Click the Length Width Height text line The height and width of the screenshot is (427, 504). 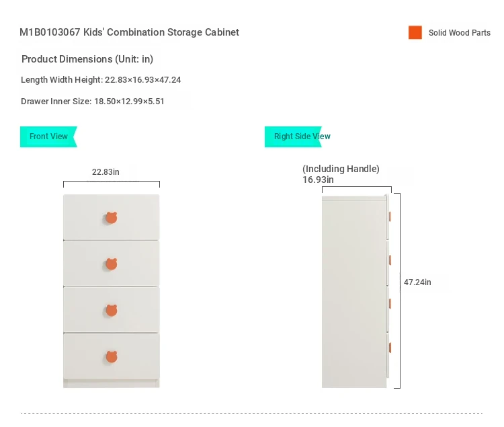coord(101,80)
